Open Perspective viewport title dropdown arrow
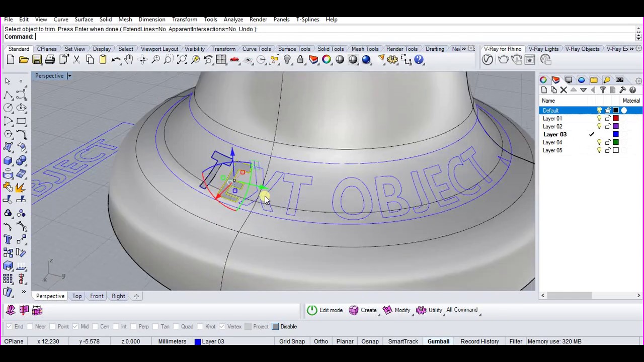644x362 pixels. click(x=69, y=76)
